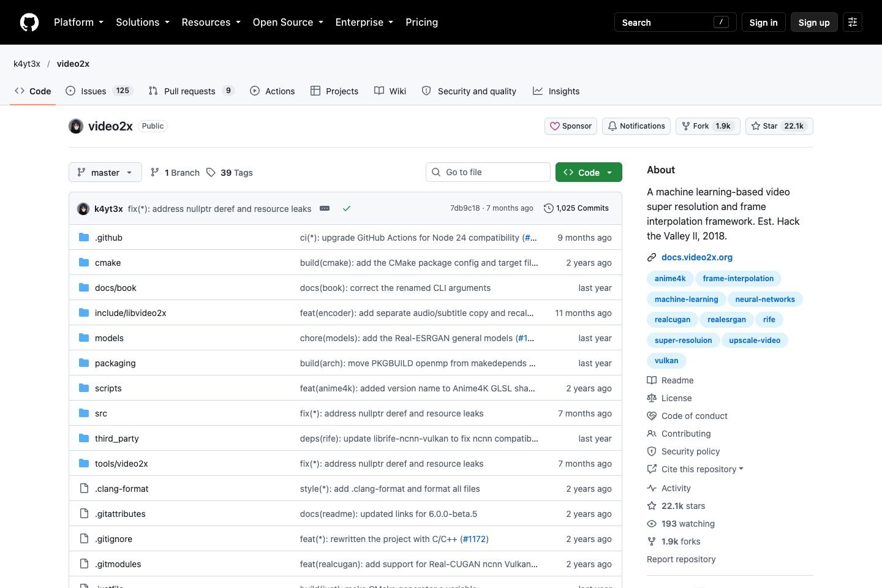The image size is (882, 588).
Task: Fork the repository
Action: 708,126
